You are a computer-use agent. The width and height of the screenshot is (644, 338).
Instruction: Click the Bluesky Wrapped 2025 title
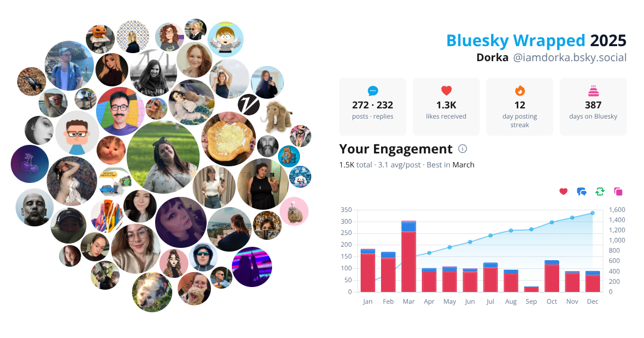536,40
